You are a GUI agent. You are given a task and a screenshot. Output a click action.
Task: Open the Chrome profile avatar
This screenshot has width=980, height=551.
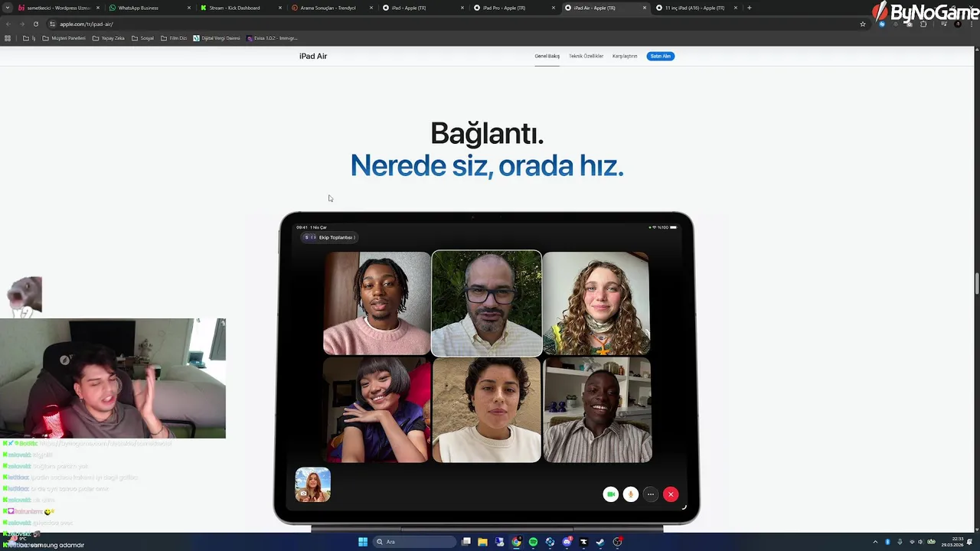tap(958, 24)
